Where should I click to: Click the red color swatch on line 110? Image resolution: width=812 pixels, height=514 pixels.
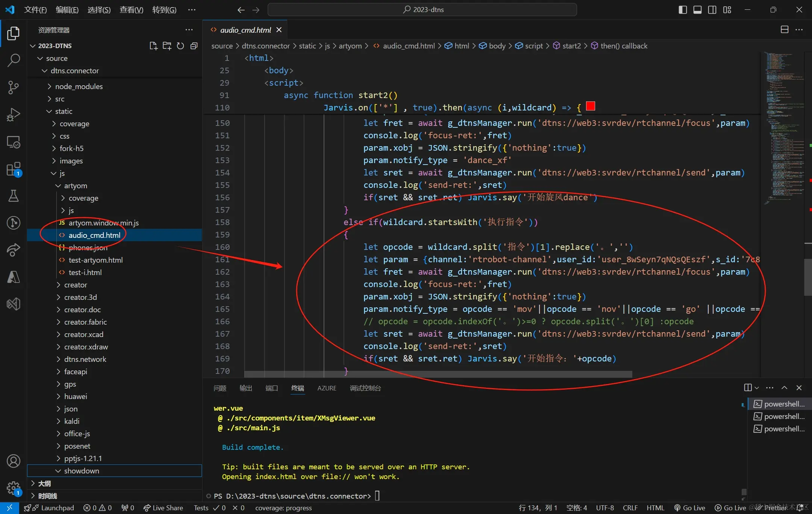pos(591,106)
